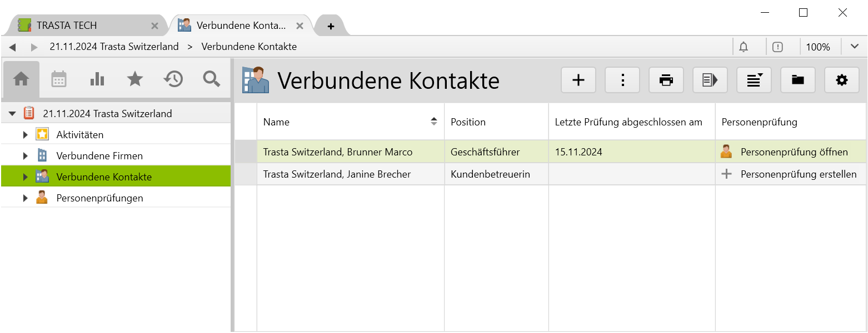Expand the Verbundene Firmen tree node
This screenshot has width=868, height=333.
click(x=25, y=156)
